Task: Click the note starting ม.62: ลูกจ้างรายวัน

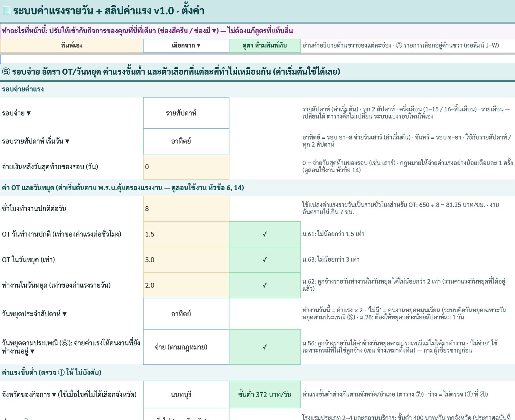Action: pyautogui.click(x=404, y=285)
